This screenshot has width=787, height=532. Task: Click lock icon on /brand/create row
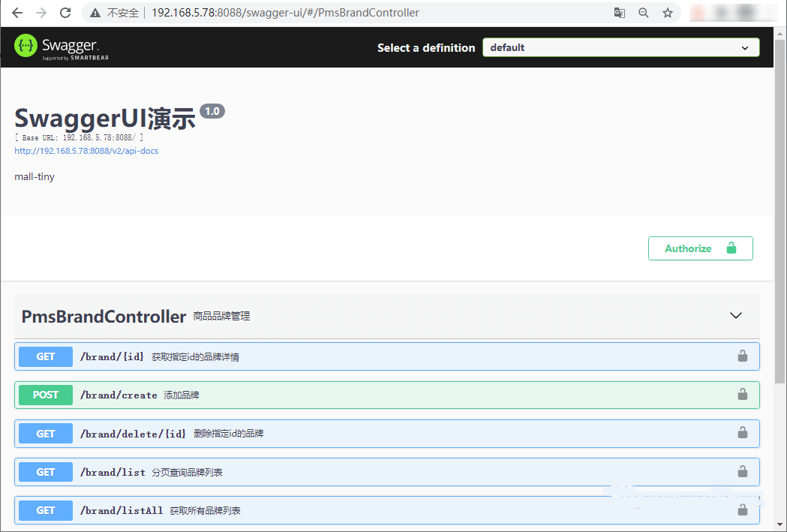pyautogui.click(x=742, y=395)
